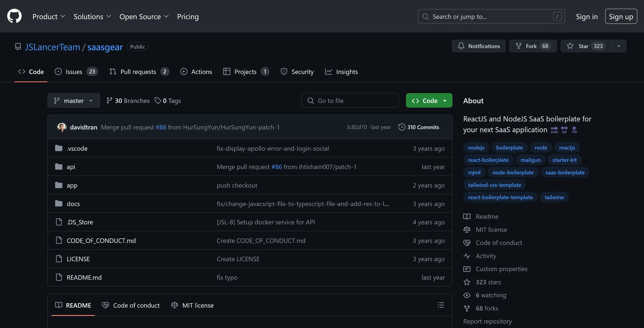This screenshot has height=328, width=644.
Task: Go to the GitHub homepage logo
Action: coord(14,16)
